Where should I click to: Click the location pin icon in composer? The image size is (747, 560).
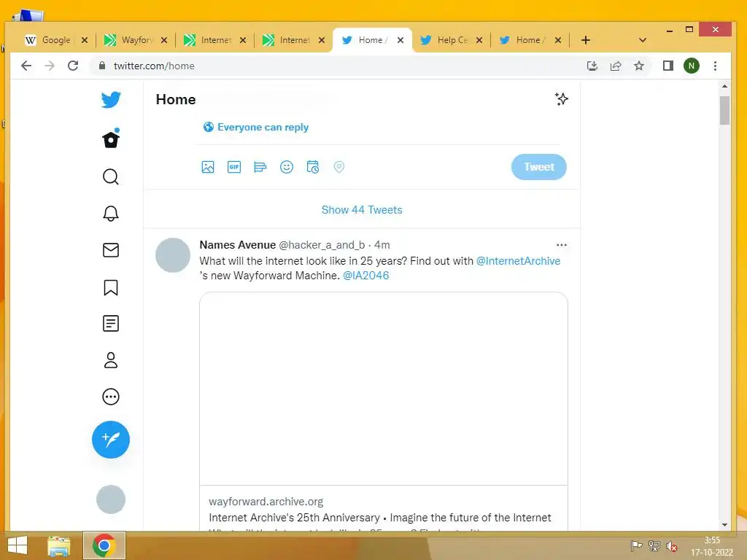coord(338,167)
